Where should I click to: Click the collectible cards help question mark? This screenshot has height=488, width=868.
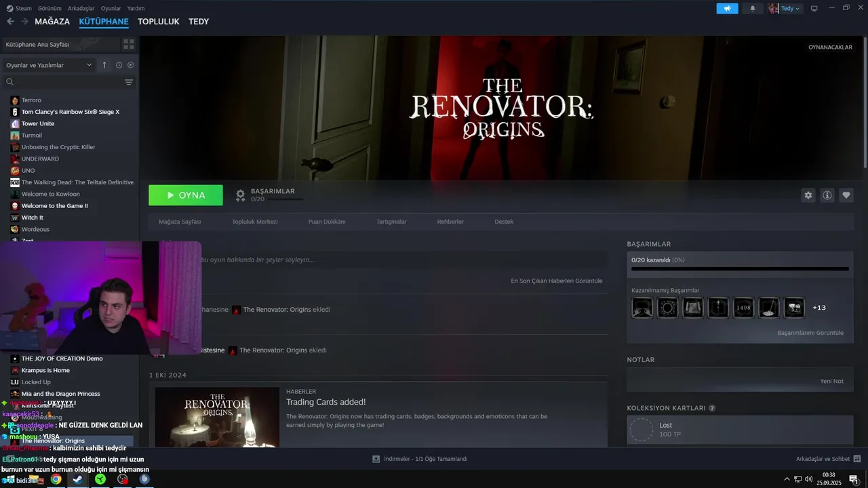click(x=712, y=408)
